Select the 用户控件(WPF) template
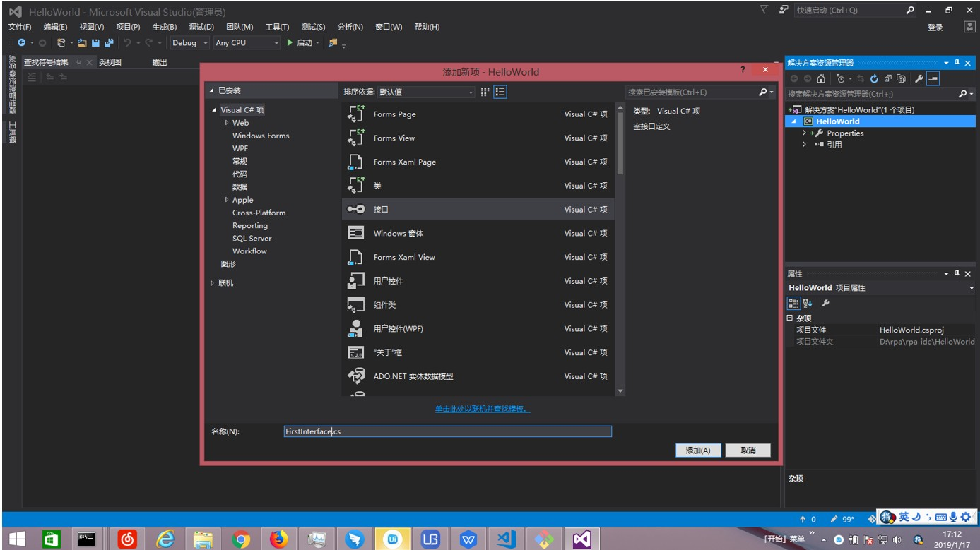 click(478, 328)
